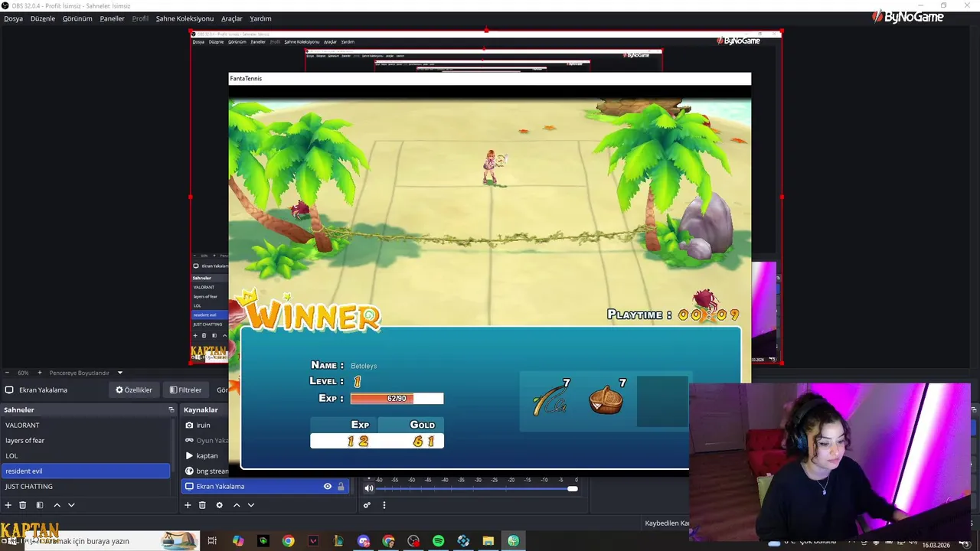The height and width of the screenshot is (551, 980).
Task: Click 60% zoom level text
Action: click(x=23, y=373)
